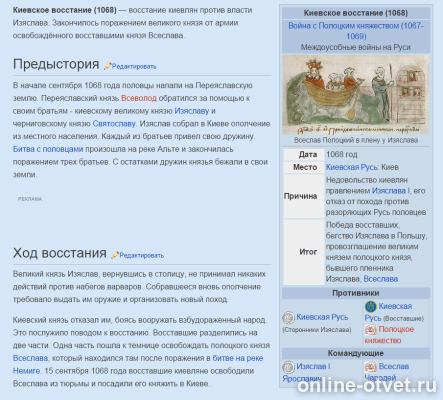Click the Место row label
The width and height of the screenshot is (443, 400).
tap(305, 167)
